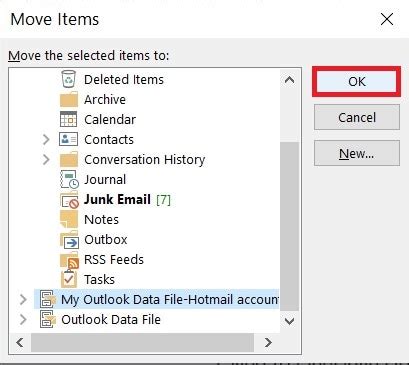Click the vertical scrollbar up arrow

point(289,80)
